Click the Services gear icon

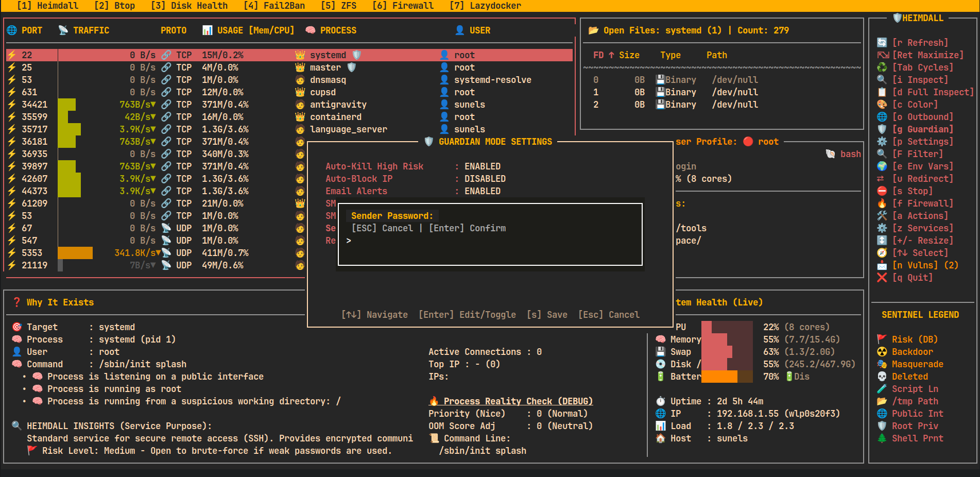pos(882,228)
